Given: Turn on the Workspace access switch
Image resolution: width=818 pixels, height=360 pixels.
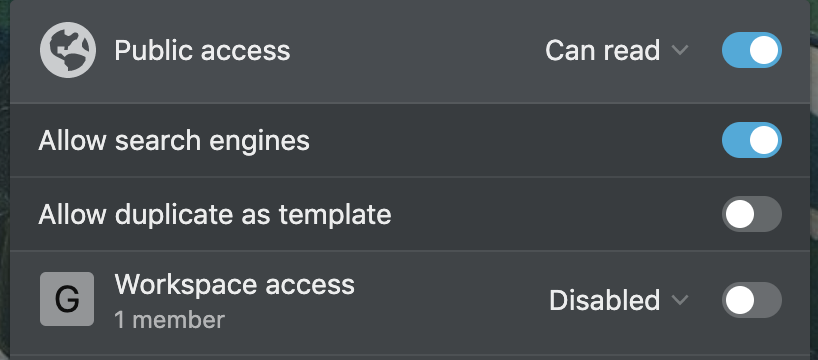Looking at the screenshot, I should [752, 300].
